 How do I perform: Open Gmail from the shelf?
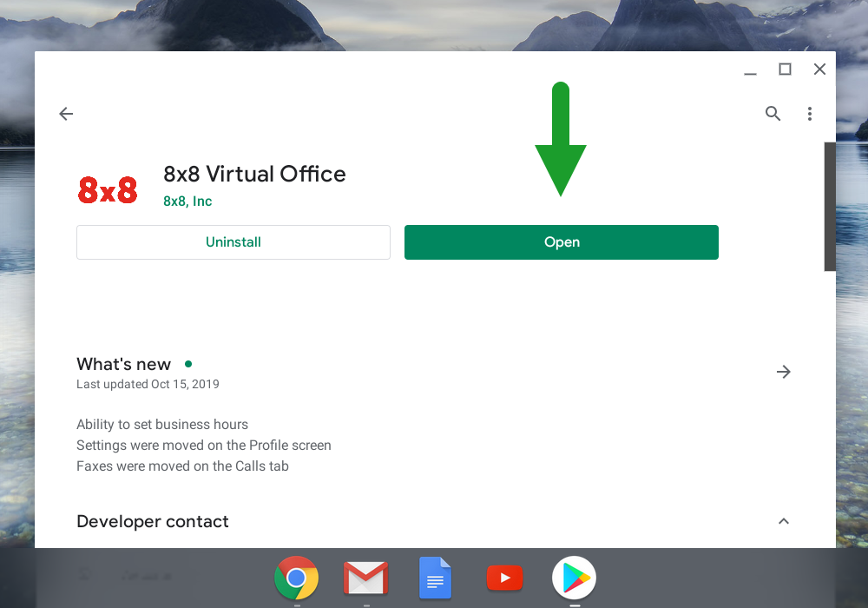366,578
